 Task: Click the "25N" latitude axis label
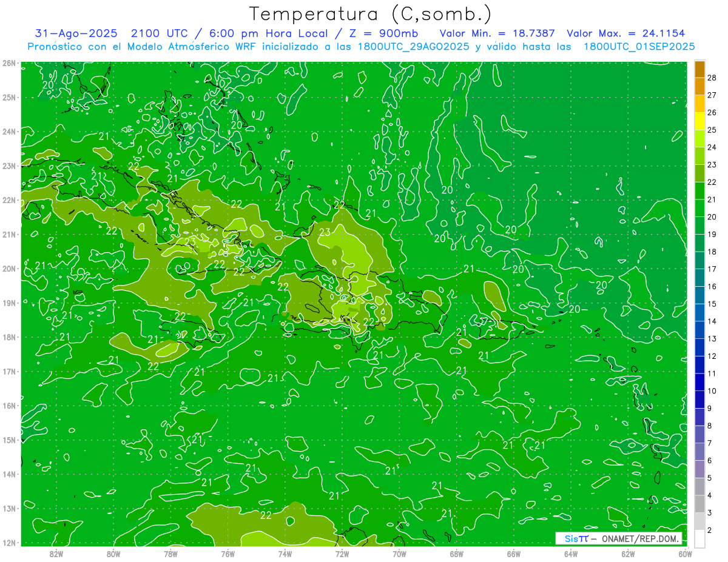click(9, 97)
